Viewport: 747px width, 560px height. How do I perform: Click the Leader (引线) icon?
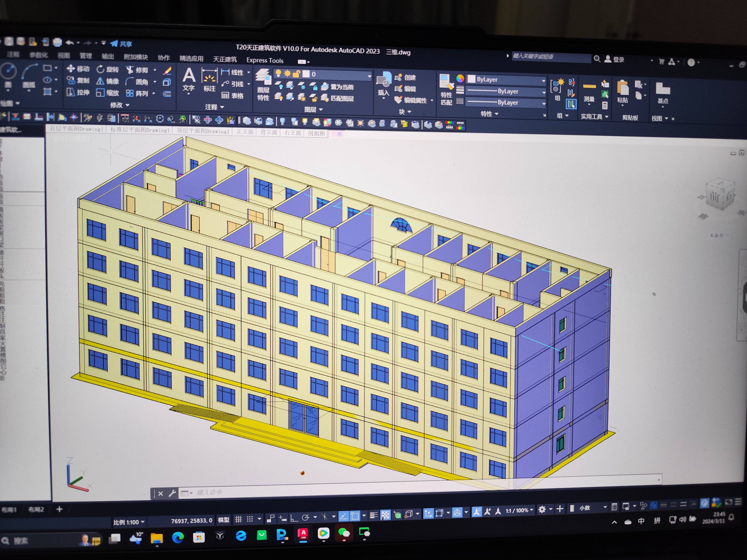225,84
